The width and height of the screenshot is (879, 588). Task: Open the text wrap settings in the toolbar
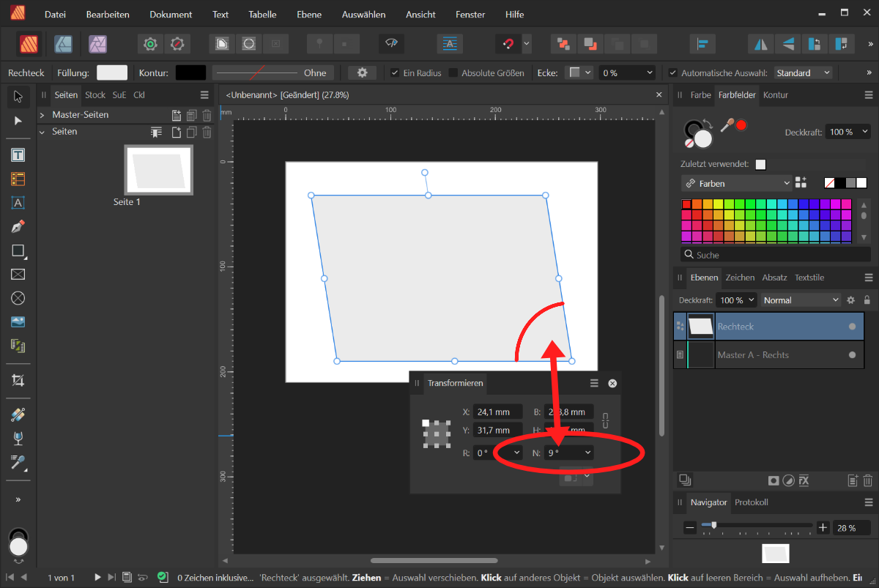[449, 43]
